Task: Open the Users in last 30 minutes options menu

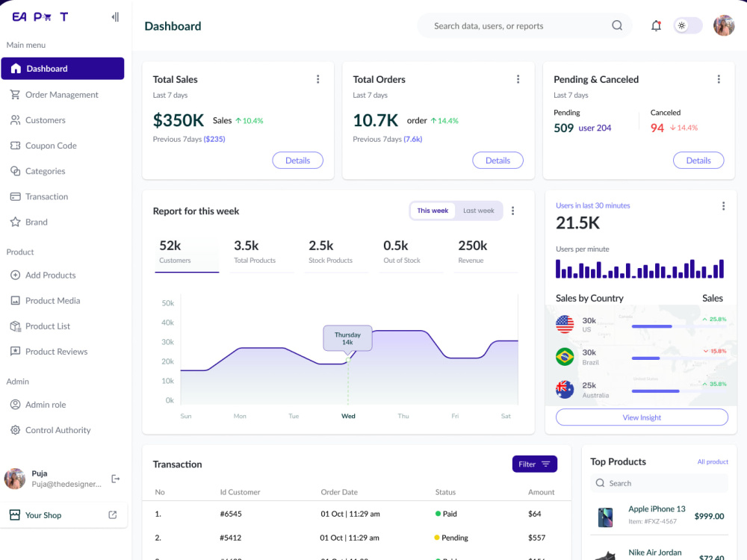Action: 723,206
